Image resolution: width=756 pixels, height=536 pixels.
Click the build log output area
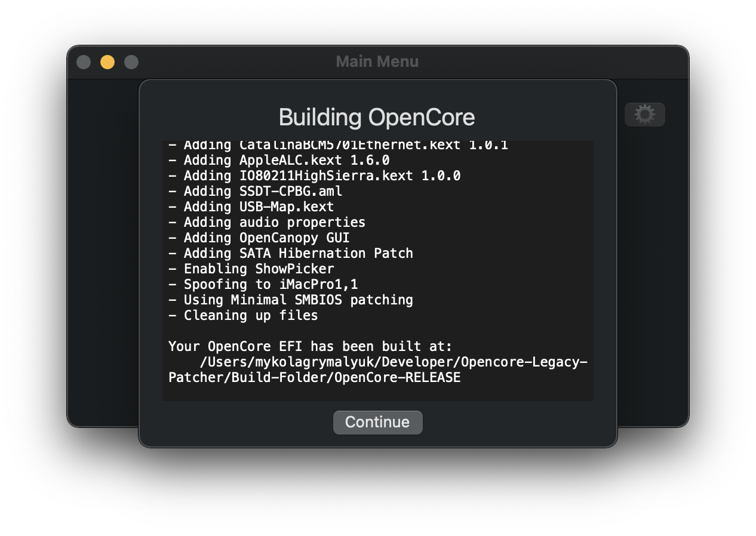377,269
